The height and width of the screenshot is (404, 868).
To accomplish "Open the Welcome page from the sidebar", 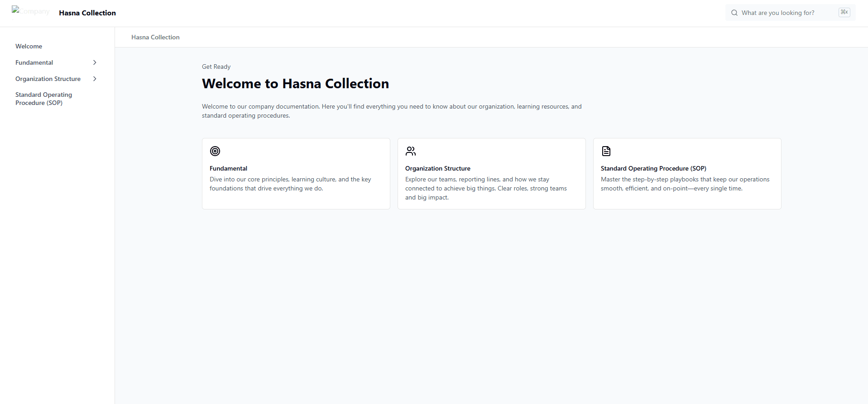I will coord(29,46).
